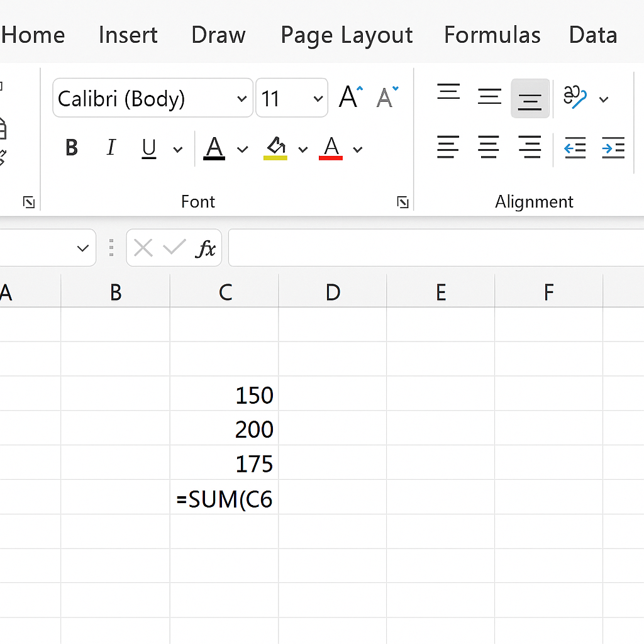The height and width of the screenshot is (644, 644).
Task: Open Font dialog launcher in Font group
Action: (402, 202)
